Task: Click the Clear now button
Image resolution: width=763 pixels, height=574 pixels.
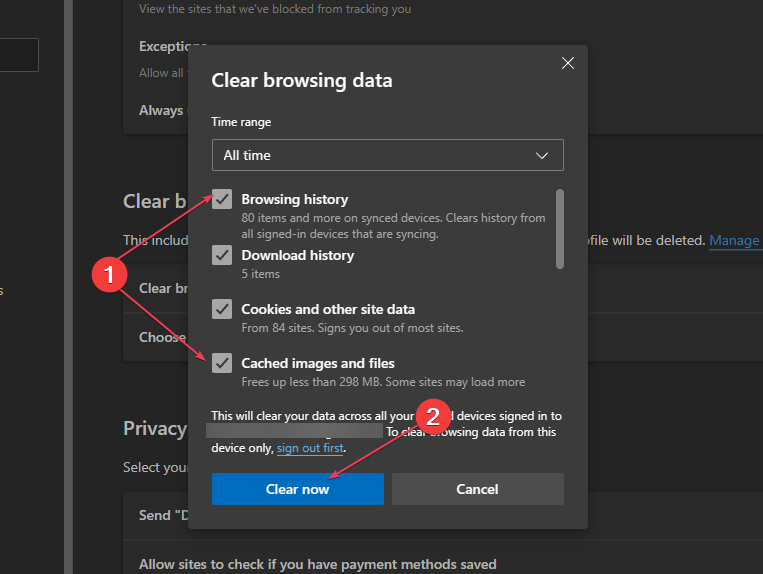Action: point(297,489)
